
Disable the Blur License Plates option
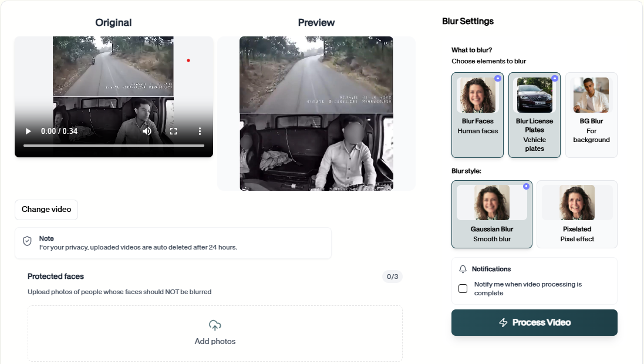(534, 115)
